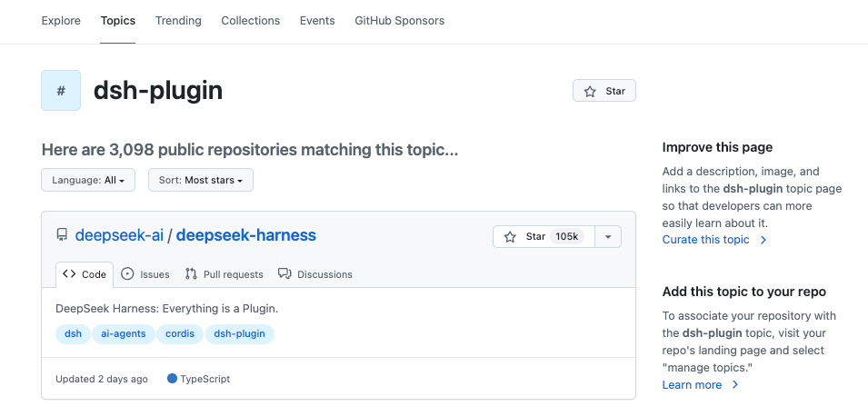This screenshot has height=416, width=868.
Task: Select the Topics navigation tab
Action: pos(118,21)
